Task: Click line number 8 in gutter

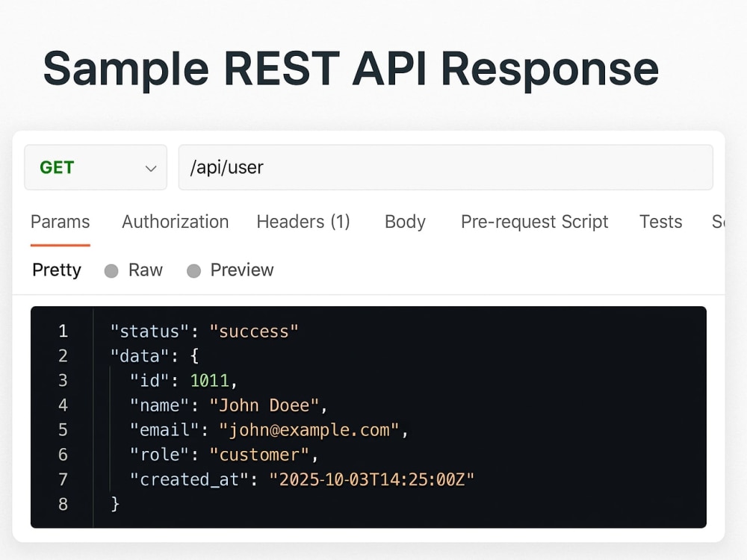Action: click(63, 504)
